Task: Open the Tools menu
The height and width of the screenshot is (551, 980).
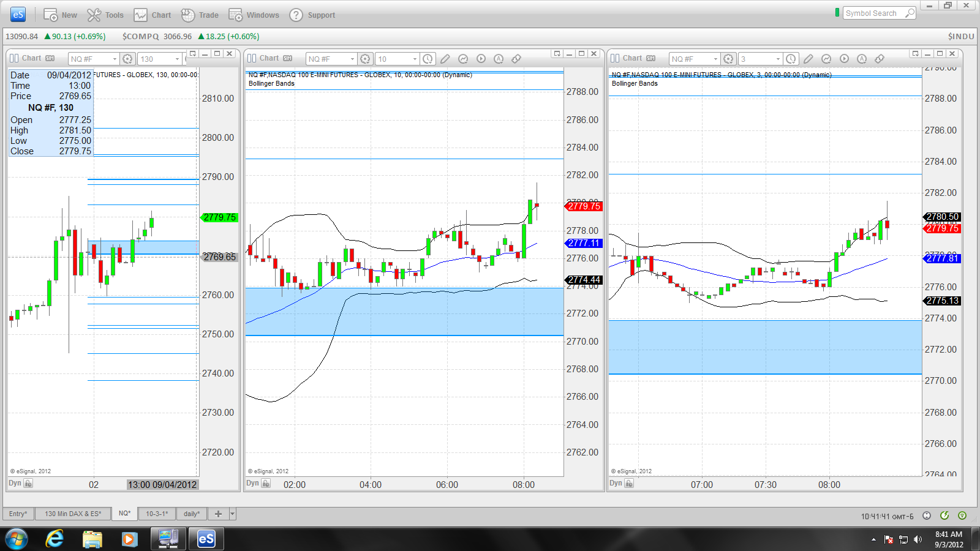Action: click(x=105, y=15)
